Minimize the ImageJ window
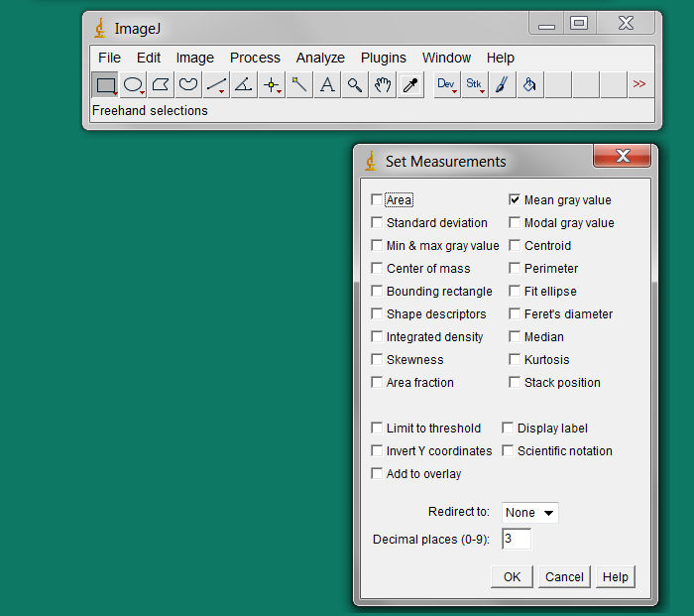Image resolution: width=694 pixels, height=616 pixels. tap(546, 23)
